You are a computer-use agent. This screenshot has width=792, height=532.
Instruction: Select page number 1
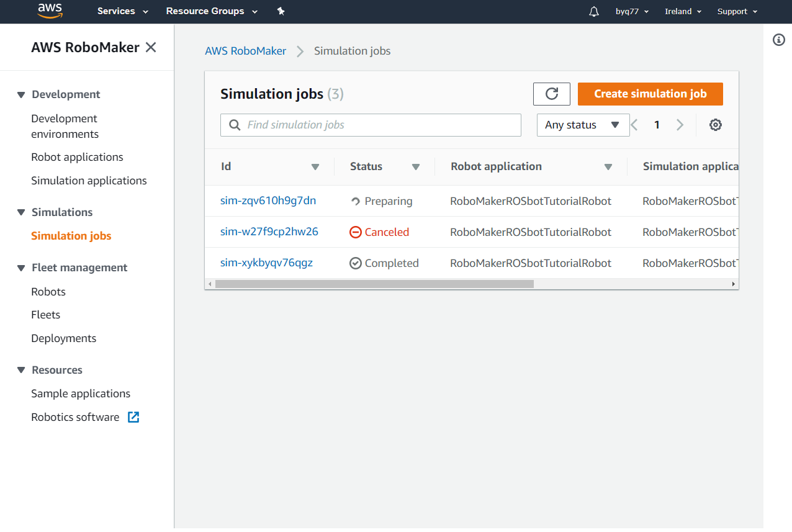point(657,125)
